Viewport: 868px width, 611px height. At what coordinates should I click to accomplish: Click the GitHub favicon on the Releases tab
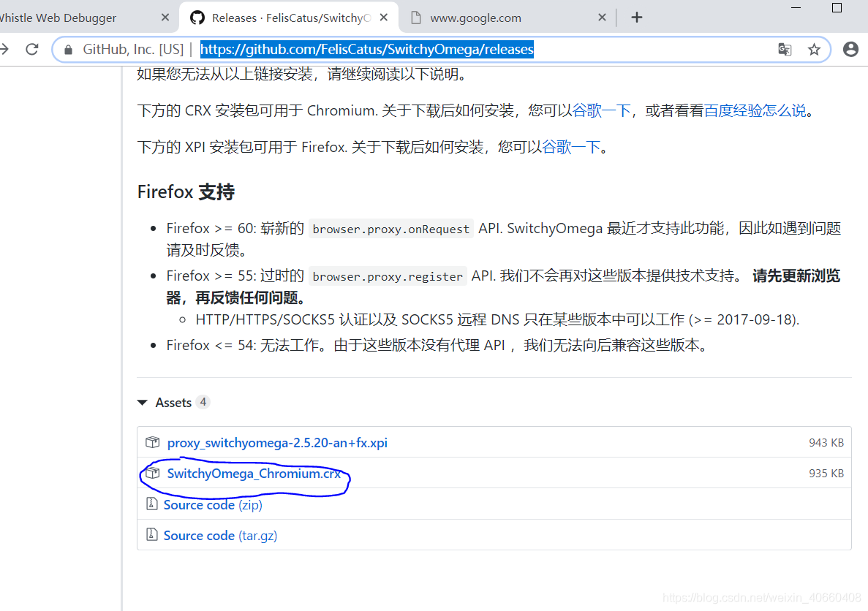coord(197,18)
